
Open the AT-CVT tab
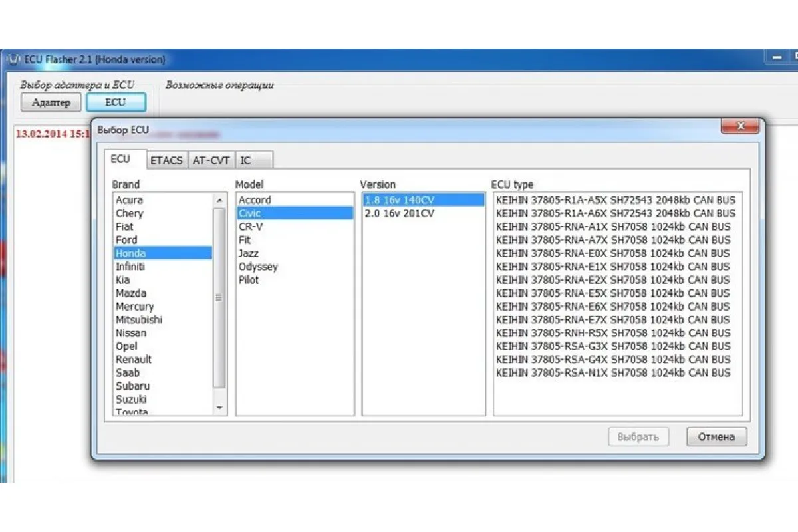(x=211, y=160)
